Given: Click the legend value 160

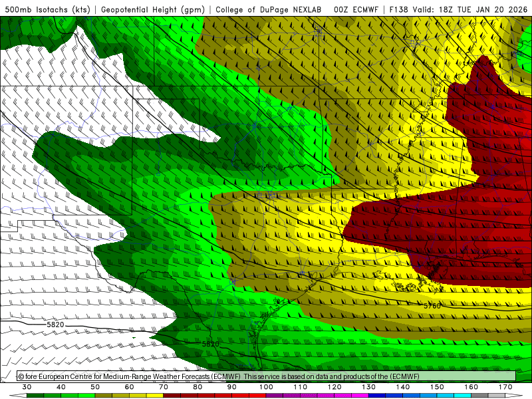Looking at the screenshot, I should tap(471, 387).
